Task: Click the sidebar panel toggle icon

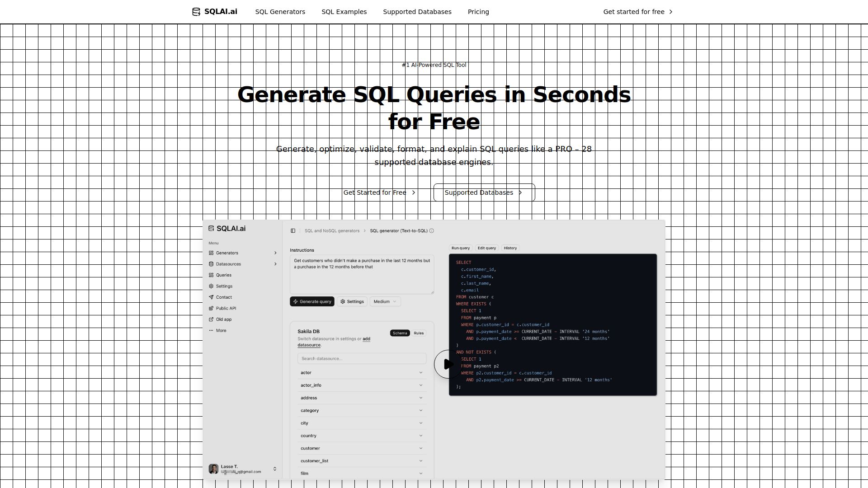Action: 293,231
